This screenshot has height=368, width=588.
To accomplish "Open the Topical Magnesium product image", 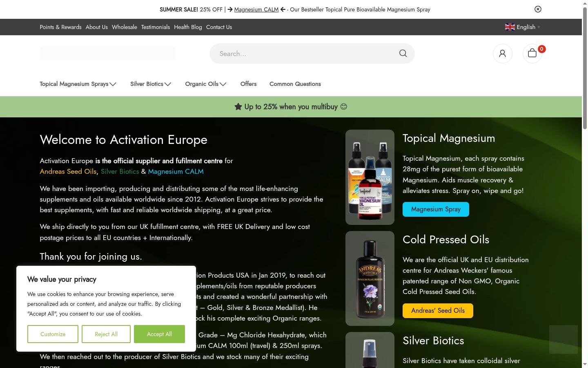I will 370,177.
